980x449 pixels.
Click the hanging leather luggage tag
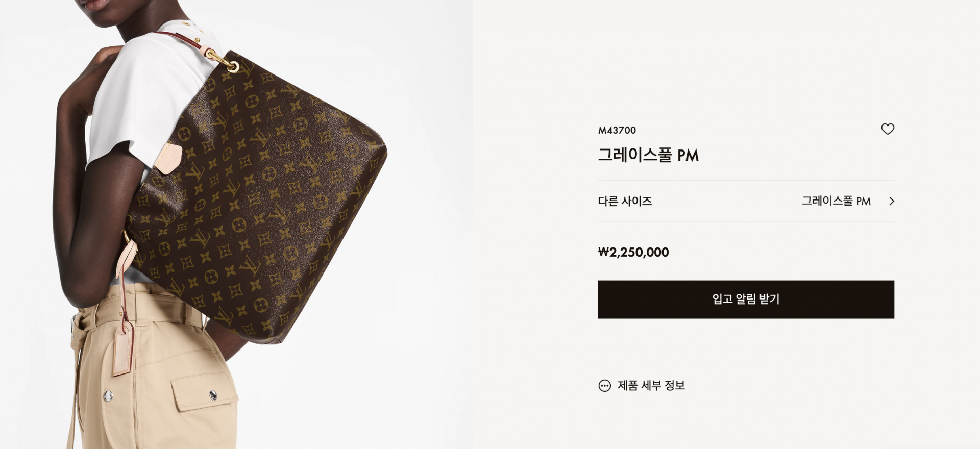coord(123,350)
